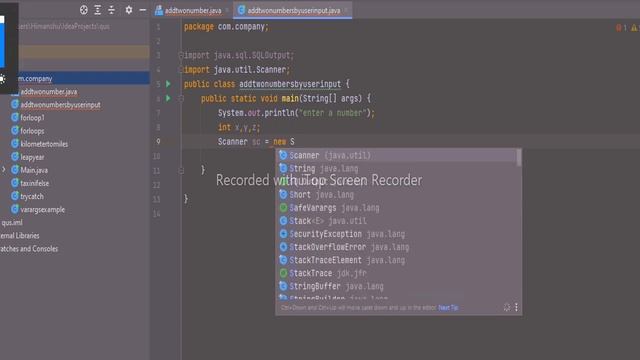Click line number 9 in the gutter
The width and height of the screenshot is (640, 360).
(158, 142)
